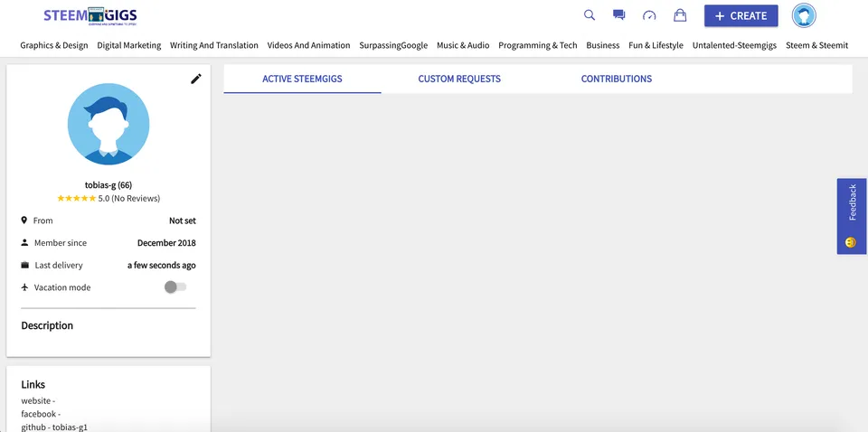The image size is (868, 432).
Task: Open the Feedback side tab
Action: (x=852, y=216)
